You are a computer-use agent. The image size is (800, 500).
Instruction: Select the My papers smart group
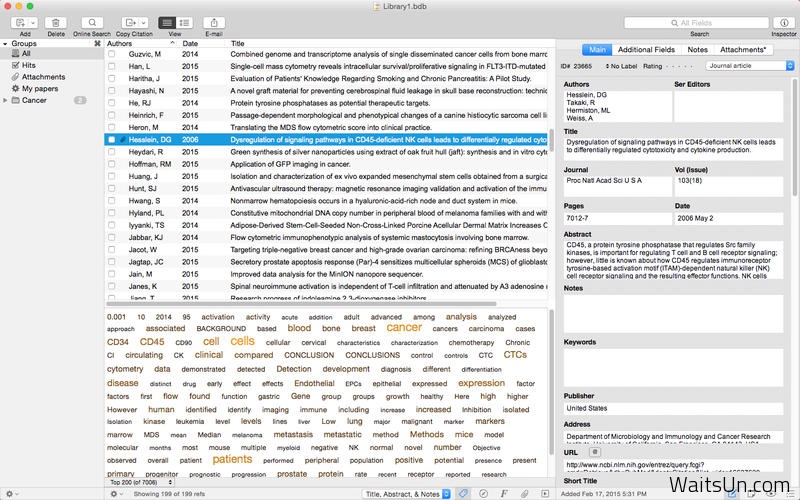pos(52,88)
